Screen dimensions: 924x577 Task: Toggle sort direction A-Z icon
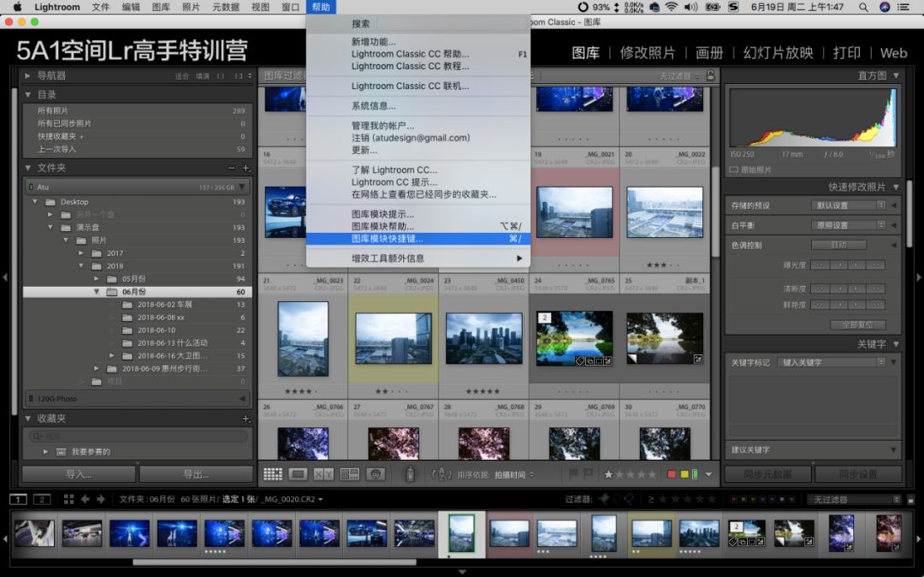pyautogui.click(x=441, y=474)
